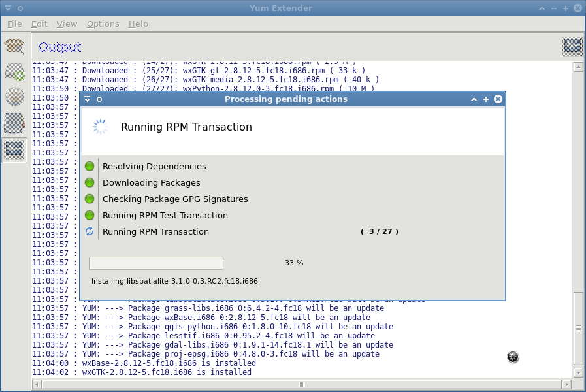The height and width of the screenshot is (392, 586).
Task: Open the package search view in sidebar
Action: tap(14, 46)
